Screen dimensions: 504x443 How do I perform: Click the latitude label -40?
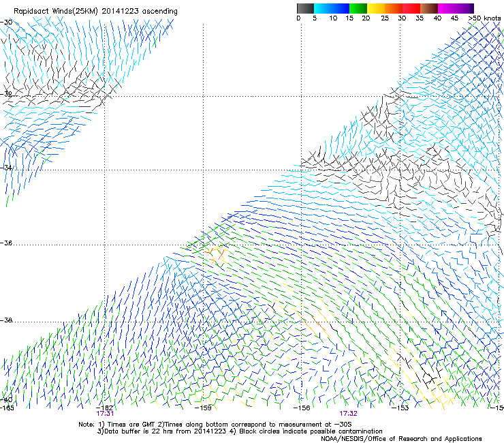click(6, 400)
